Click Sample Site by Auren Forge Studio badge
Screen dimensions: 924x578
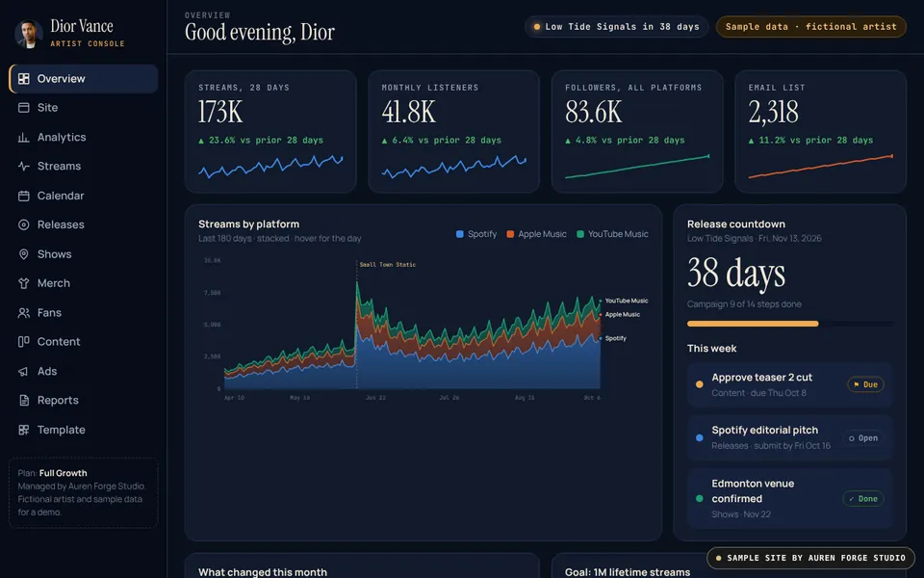tap(810, 558)
